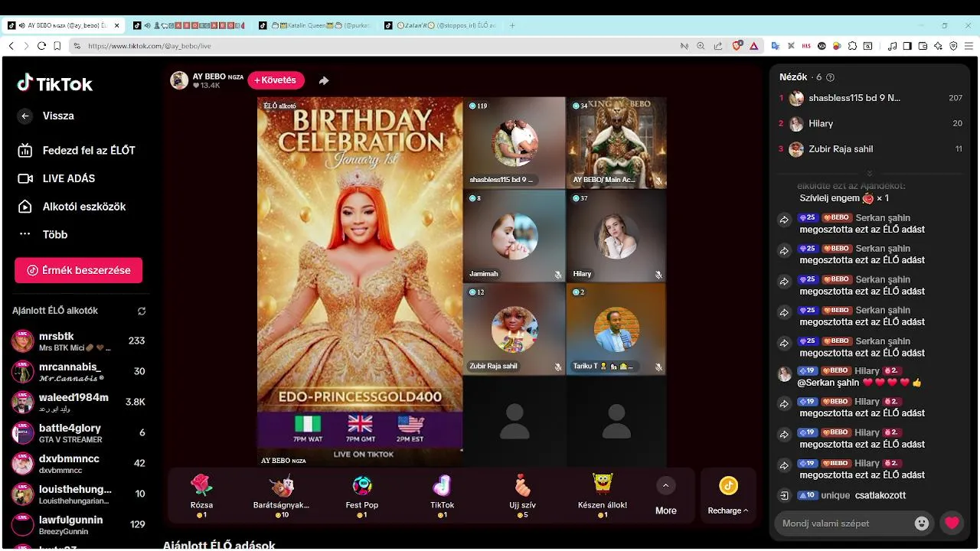Select Tariku T guest tile
Viewport: 980px width, 551px height.
616,328
